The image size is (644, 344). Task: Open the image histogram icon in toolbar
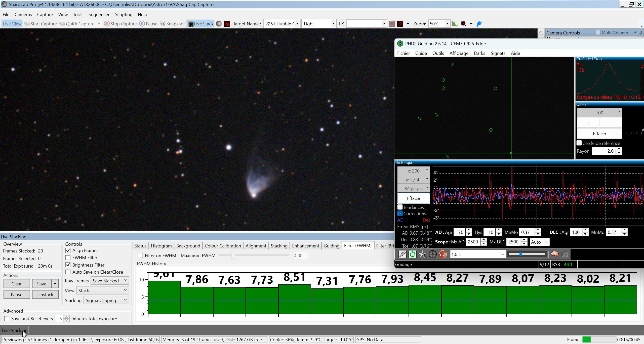[x=455, y=24]
